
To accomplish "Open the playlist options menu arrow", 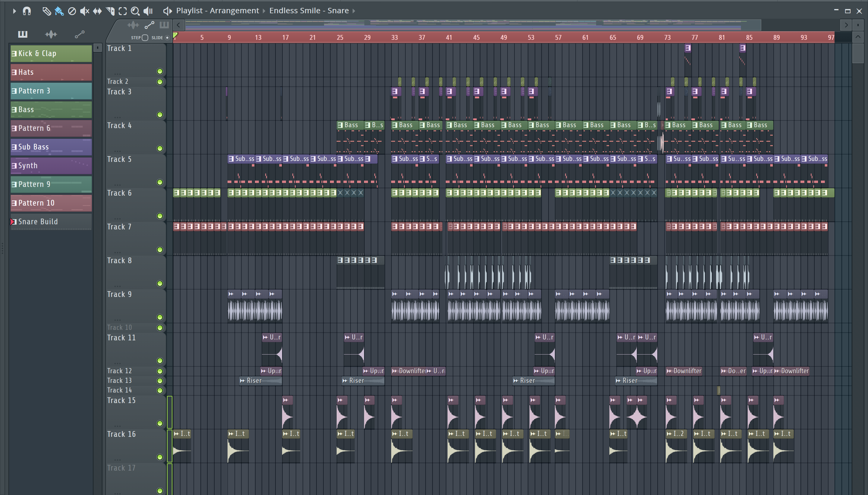I will [14, 11].
